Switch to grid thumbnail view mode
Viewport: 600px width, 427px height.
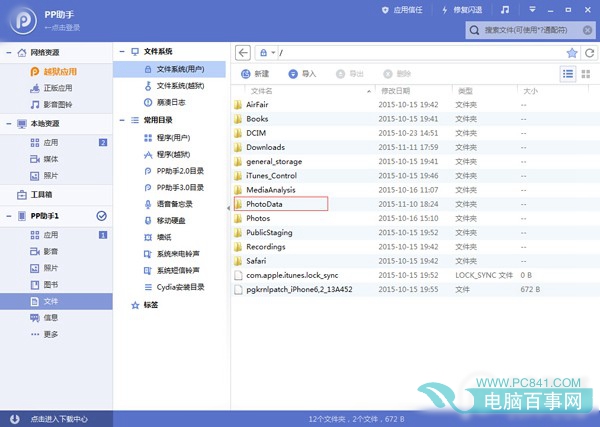[586, 74]
